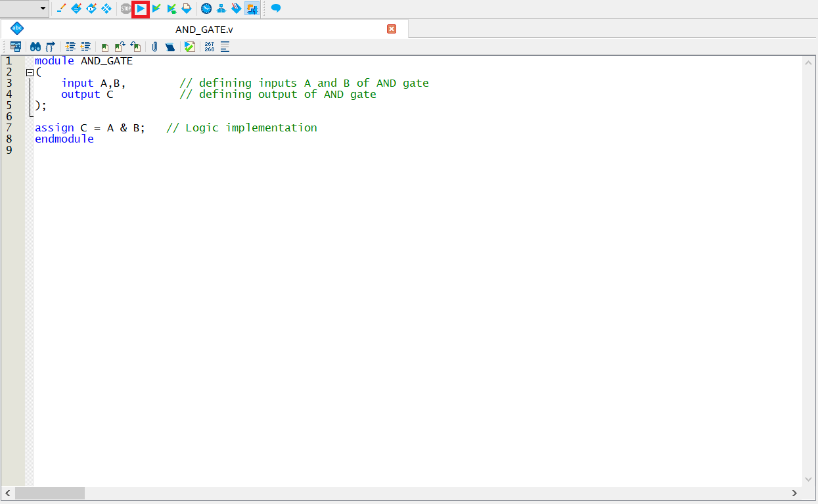Click the Start Analysis & Synthesis icon
818x504 pixels.
pyautogui.click(x=156, y=9)
